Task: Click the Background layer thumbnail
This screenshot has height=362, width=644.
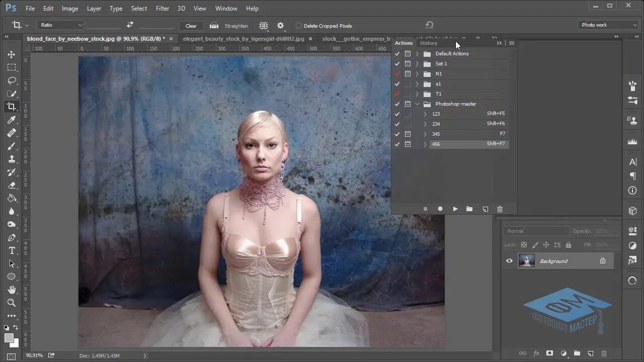Action: (527, 261)
